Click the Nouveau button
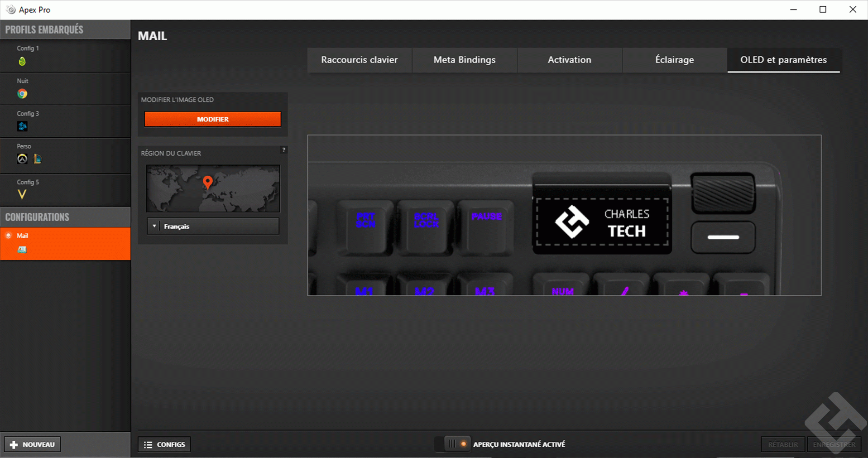 [32, 444]
